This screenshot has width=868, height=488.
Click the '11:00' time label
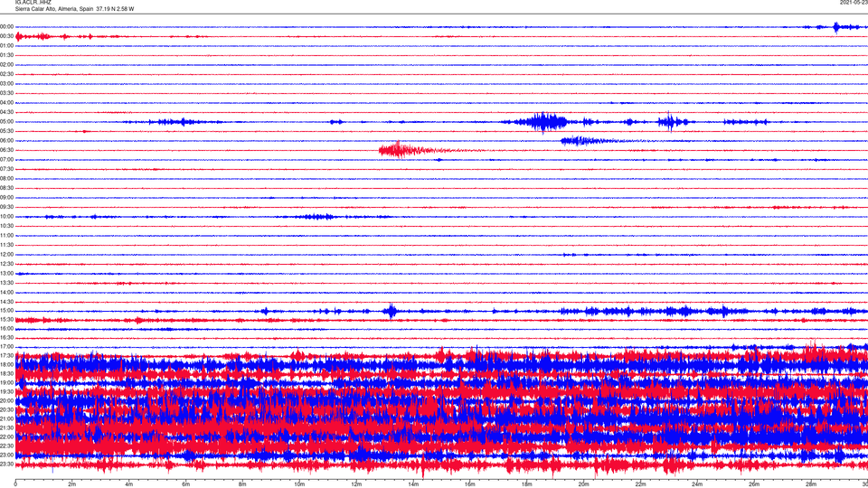pyautogui.click(x=6, y=235)
